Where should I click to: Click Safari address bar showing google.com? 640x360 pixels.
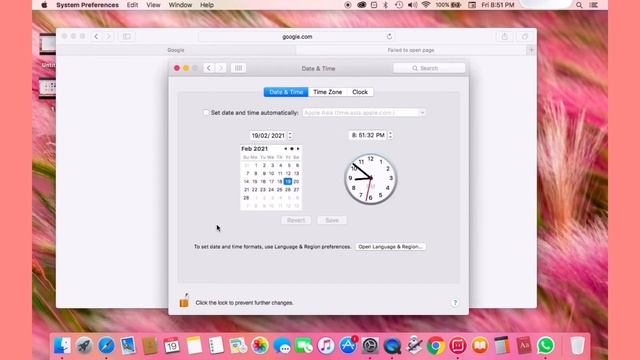point(297,36)
